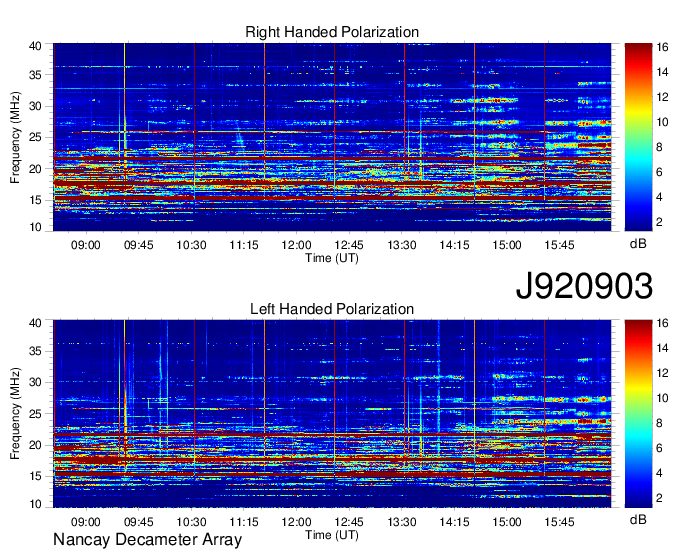Screen dimensions: 680x552
Task: Click Time (UT) label under lower plot
Action: (x=332, y=535)
